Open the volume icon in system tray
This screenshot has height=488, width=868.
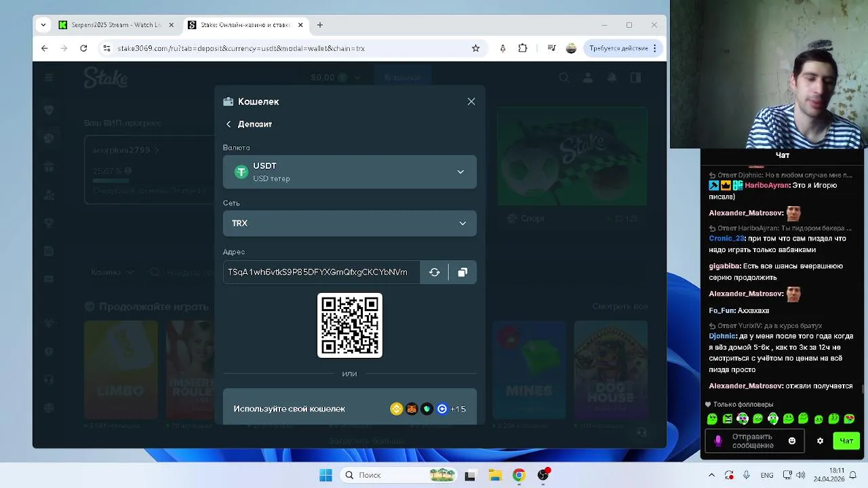click(801, 475)
